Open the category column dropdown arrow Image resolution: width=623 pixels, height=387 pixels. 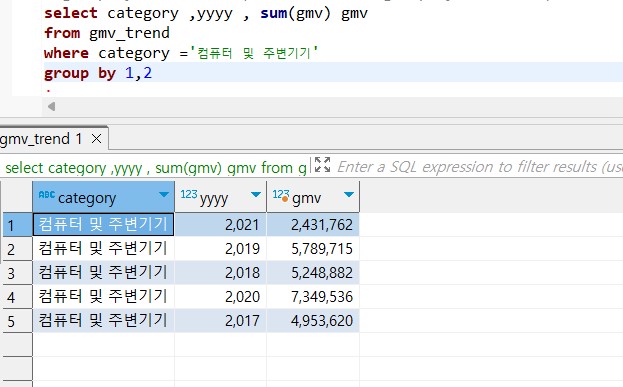click(164, 194)
